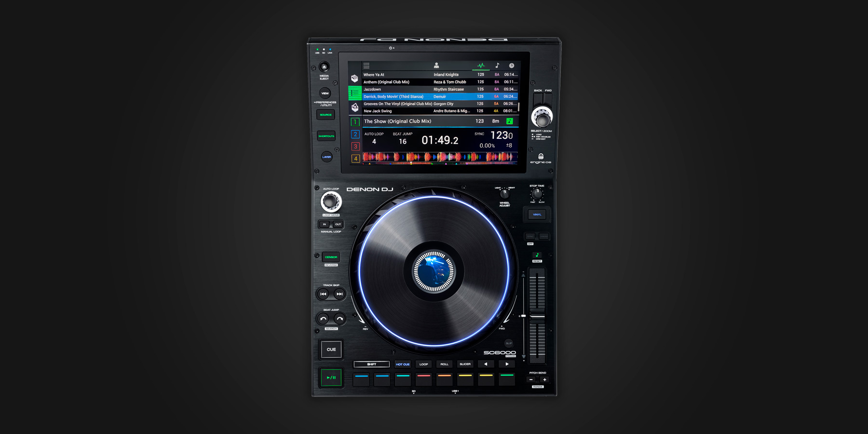Select 'Grooves On The Vinyl' track row
868x434 pixels.
click(440, 104)
